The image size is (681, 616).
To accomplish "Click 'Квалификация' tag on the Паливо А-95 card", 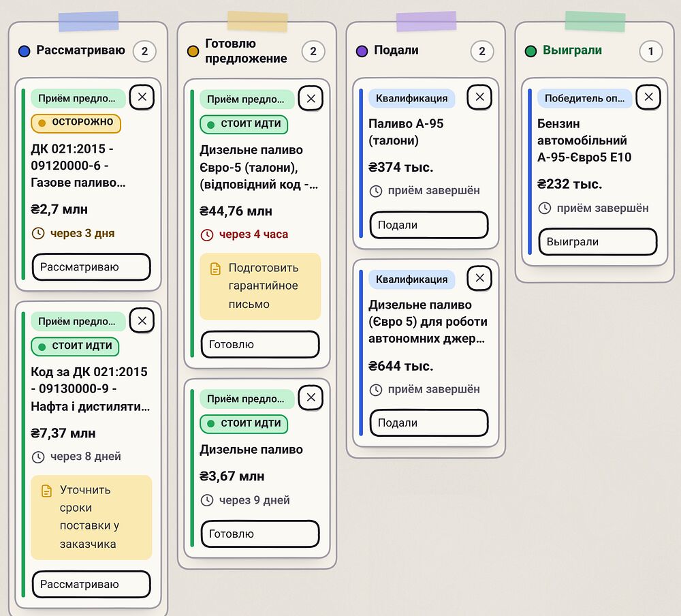I will pos(412,98).
